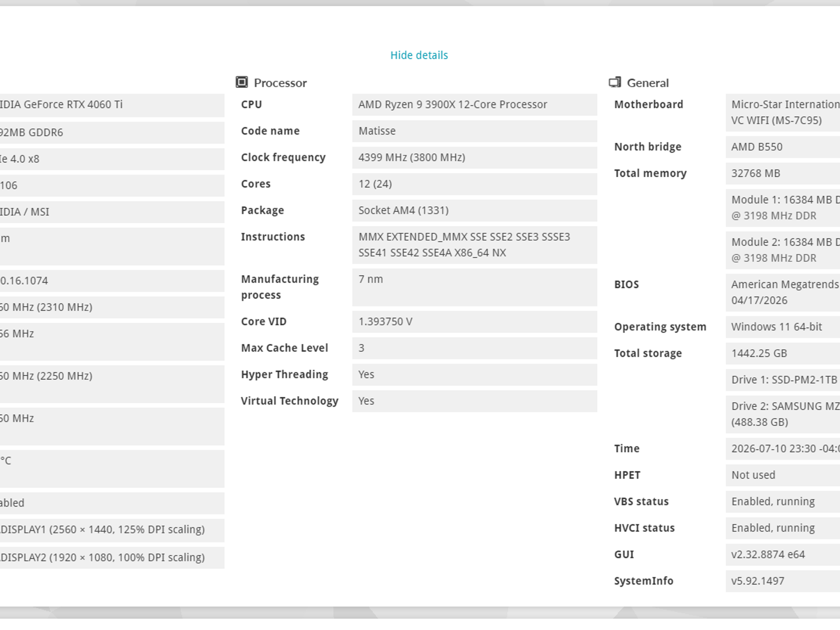Select the GUI version v2.32.8874 e64
Image resolution: width=840 pixels, height=630 pixels.
pos(783,555)
